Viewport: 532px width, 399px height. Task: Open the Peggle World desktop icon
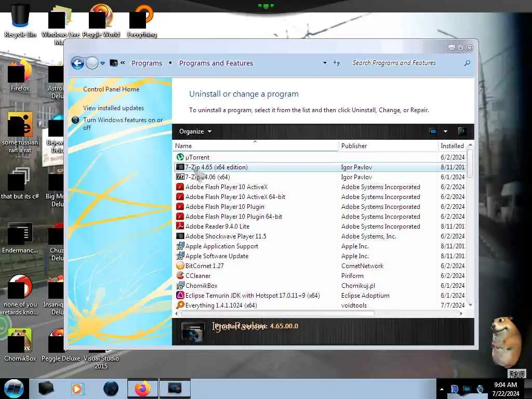101,20
